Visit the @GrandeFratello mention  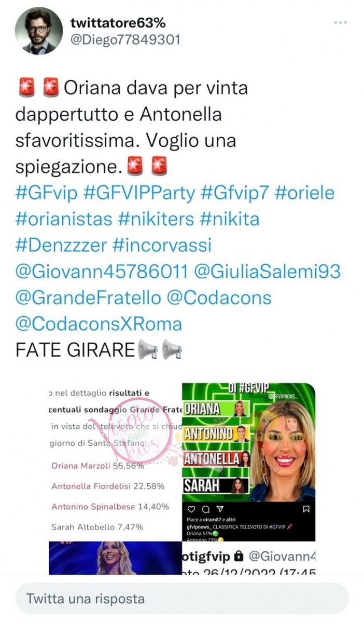(x=88, y=298)
